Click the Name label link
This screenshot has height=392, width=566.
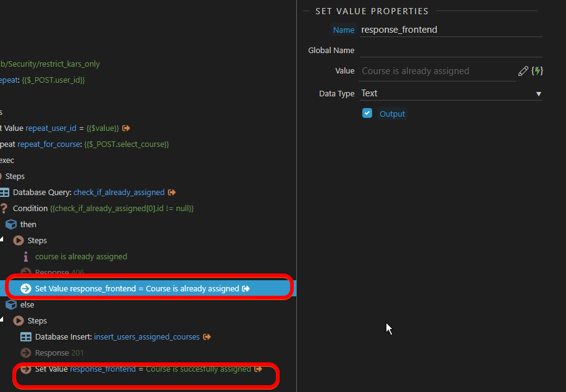pos(343,30)
